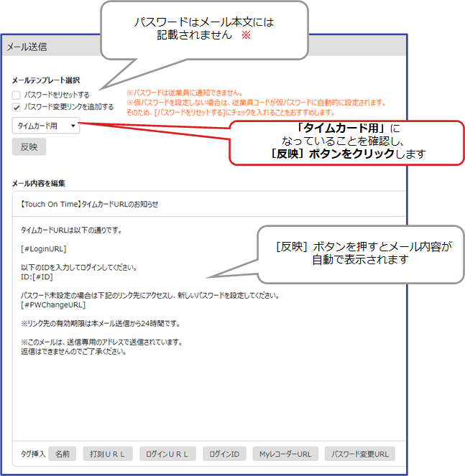The image size is (465, 476).
Task: Place cursor on [#PWChangeURL] placeholder
Action: (x=50, y=304)
